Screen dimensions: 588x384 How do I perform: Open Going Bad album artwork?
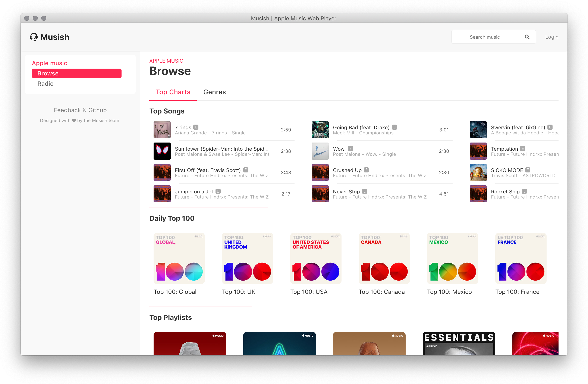[x=320, y=130]
